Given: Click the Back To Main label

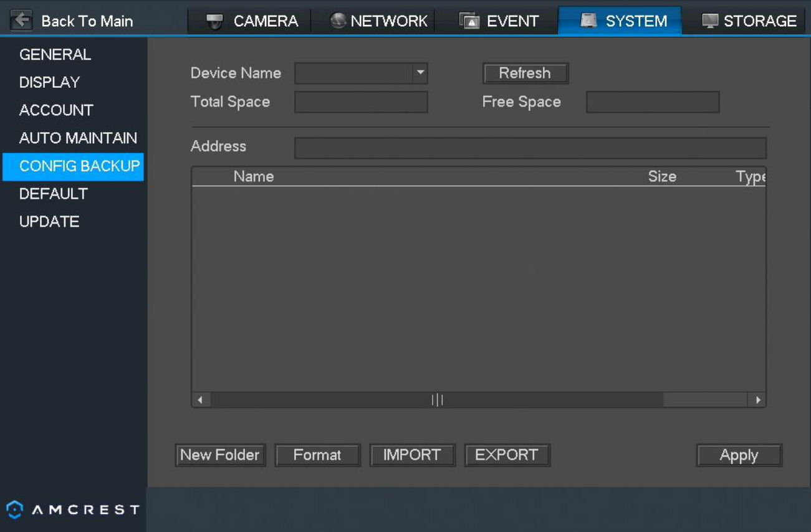Looking at the screenshot, I should coord(87,21).
